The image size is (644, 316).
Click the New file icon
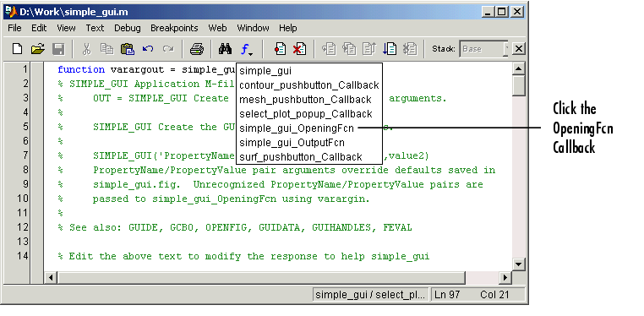[x=17, y=49]
